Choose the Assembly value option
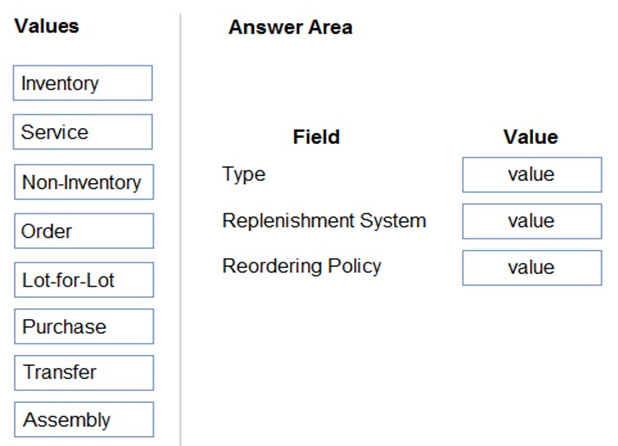The image size is (618, 446). click(x=82, y=420)
